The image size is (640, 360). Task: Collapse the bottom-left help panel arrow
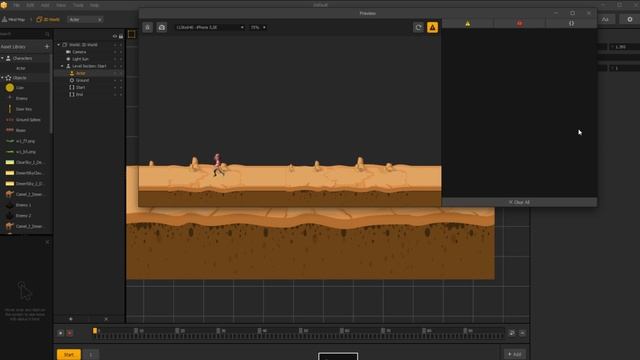click(x=47, y=242)
